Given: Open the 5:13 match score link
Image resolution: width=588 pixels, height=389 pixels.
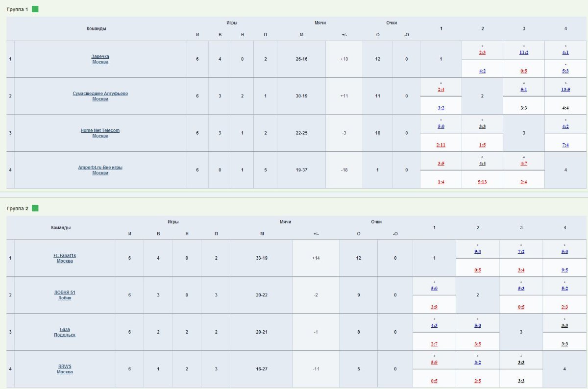Looking at the screenshot, I should (482, 182).
